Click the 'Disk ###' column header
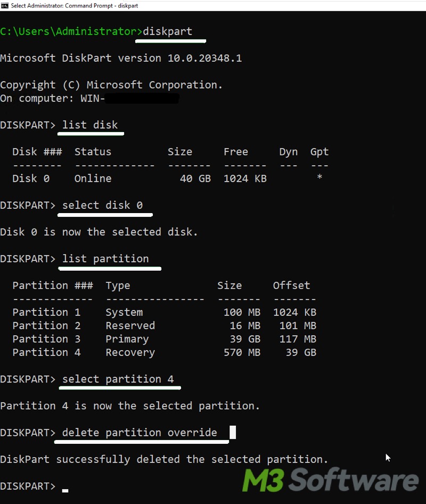The width and height of the screenshot is (426, 504). coord(37,152)
